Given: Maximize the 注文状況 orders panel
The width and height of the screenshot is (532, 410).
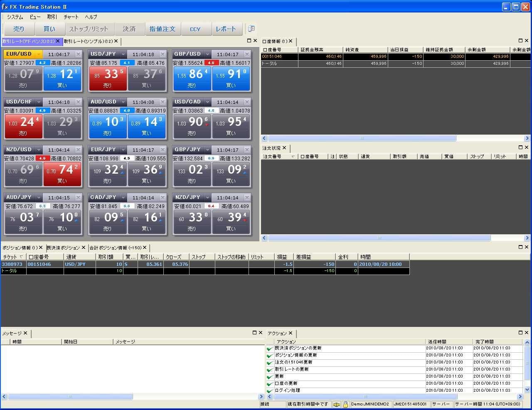Looking at the screenshot, I should coord(520,147).
